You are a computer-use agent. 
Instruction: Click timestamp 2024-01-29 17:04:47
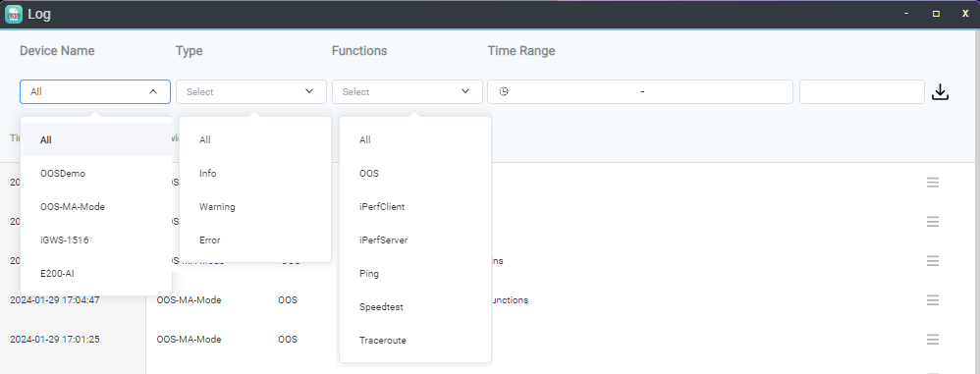pos(54,300)
